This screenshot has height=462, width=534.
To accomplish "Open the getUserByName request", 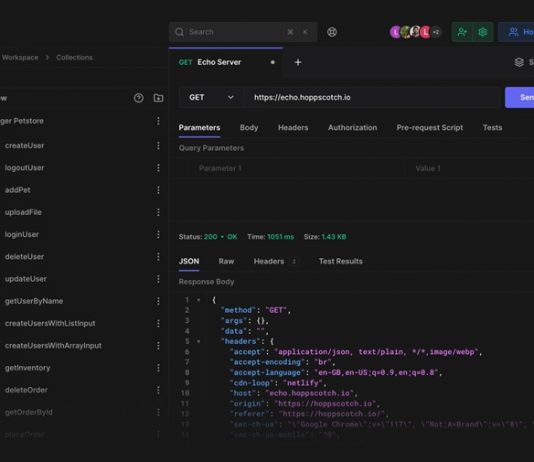I will (x=34, y=301).
